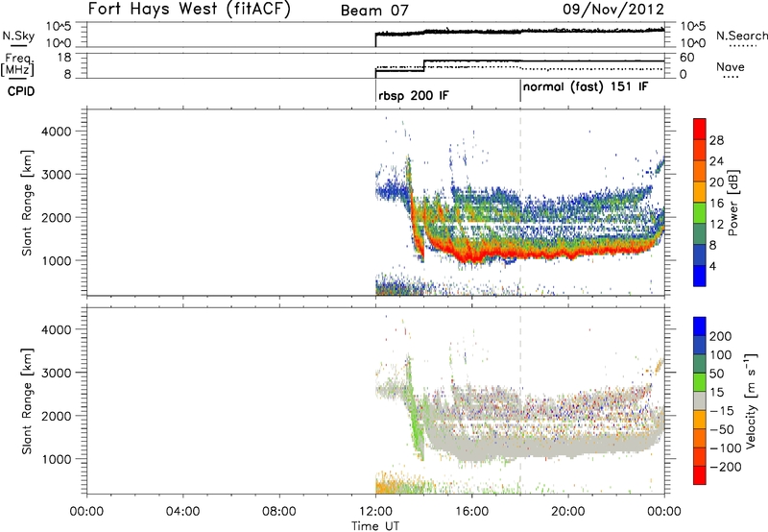Click the "Time UT" axis title

tap(375, 526)
